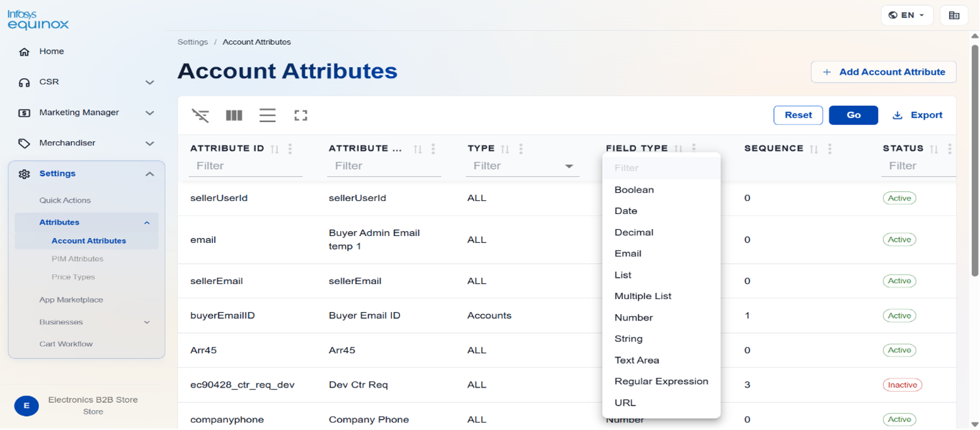
Task: Open the EN language dropdown
Action: pyautogui.click(x=907, y=15)
